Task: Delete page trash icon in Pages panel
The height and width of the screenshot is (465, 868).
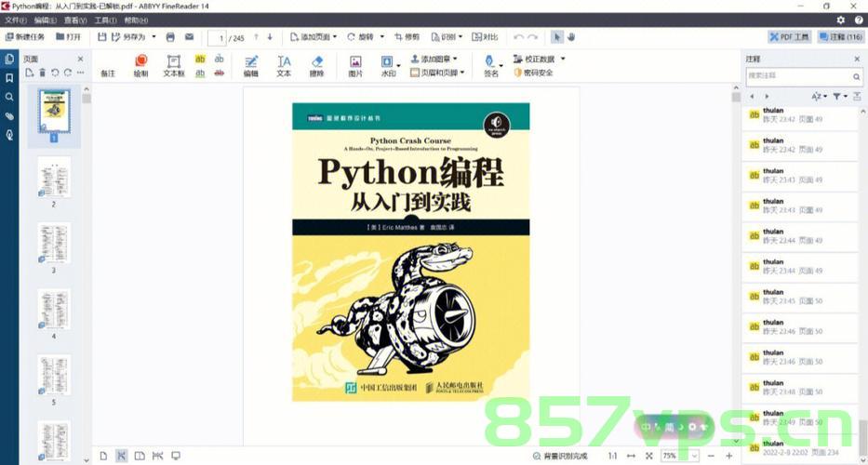Action: (x=42, y=73)
